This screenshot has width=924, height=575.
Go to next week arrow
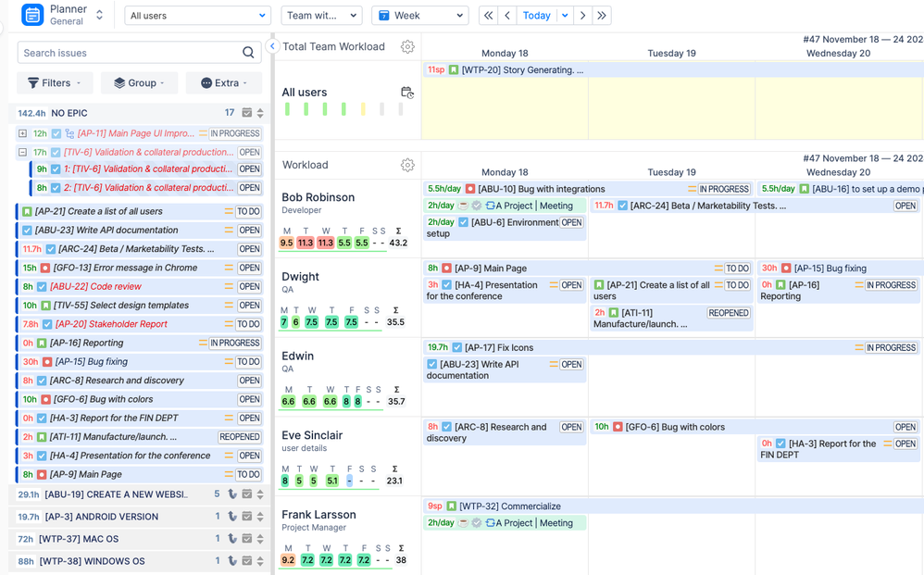coord(582,16)
